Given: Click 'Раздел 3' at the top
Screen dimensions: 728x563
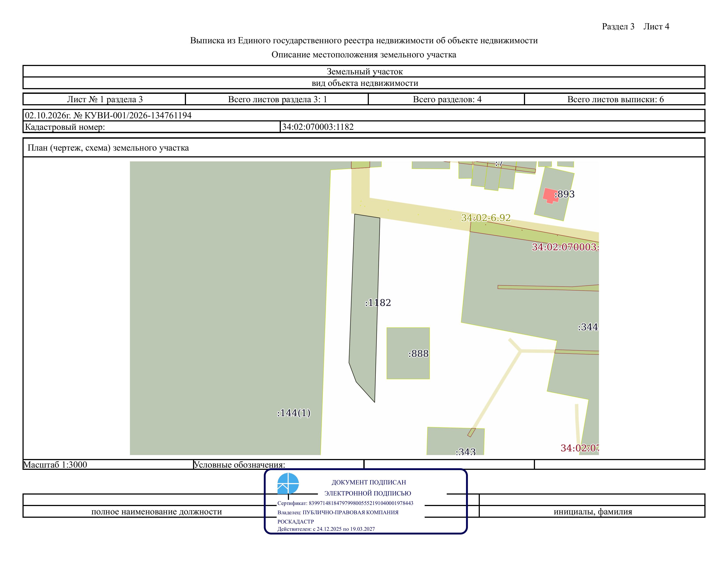Looking at the screenshot, I should coord(618,27).
